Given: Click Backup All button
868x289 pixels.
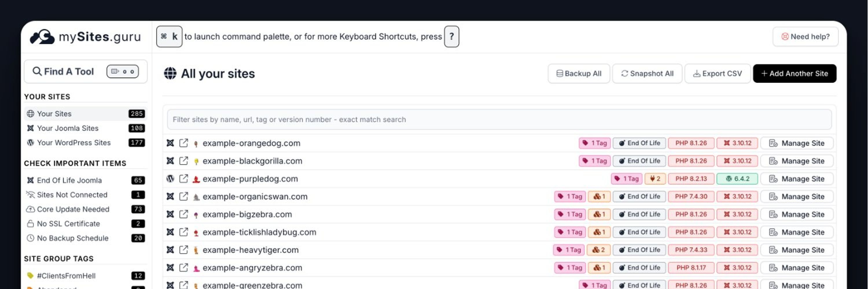Looking at the screenshot, I should (x=579, y=73).
